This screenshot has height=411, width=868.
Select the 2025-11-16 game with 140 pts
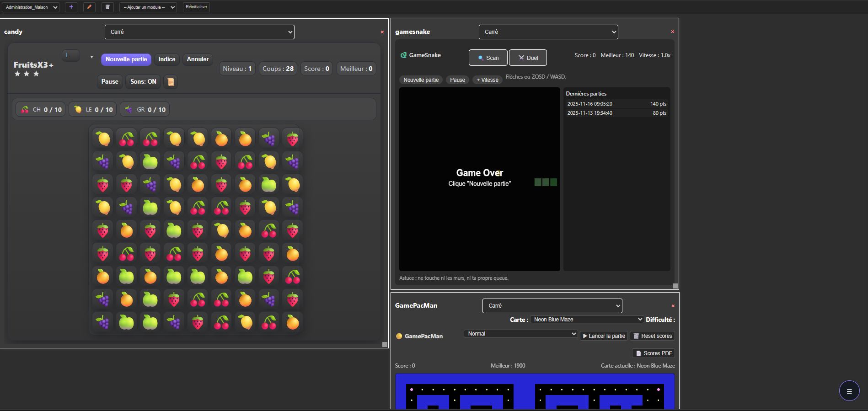pyautogui.click(x=616, y=104)
